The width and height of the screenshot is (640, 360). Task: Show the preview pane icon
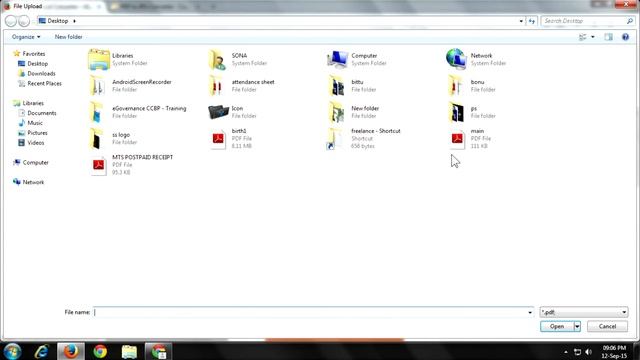tap(609, 37)
